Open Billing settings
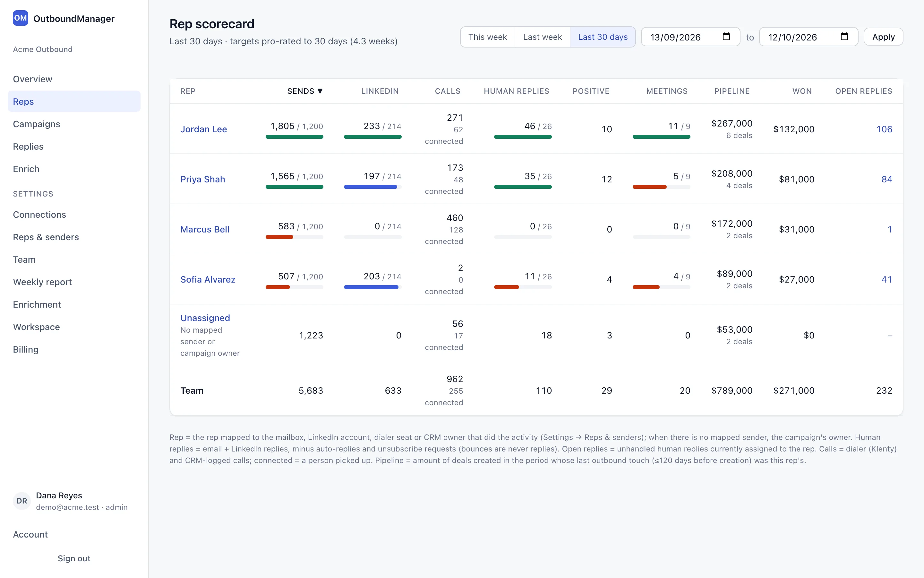The image size is (924, 578). 74,349
